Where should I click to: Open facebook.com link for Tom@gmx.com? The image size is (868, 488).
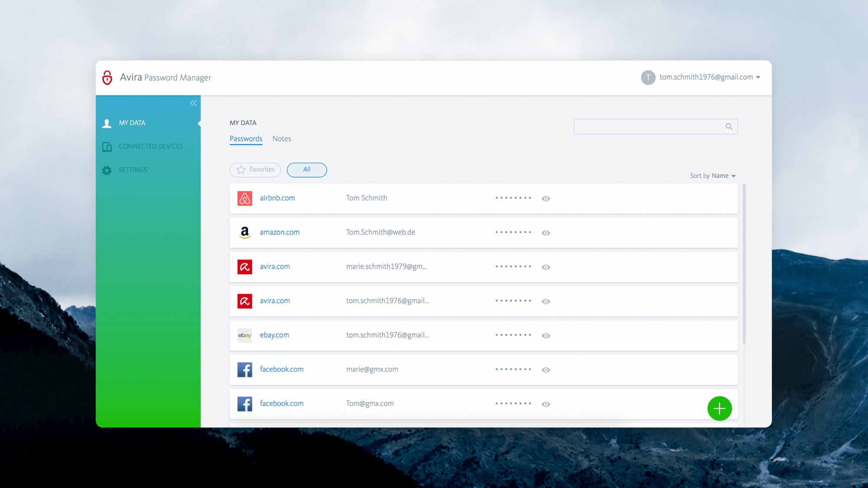click(x=282, y=403)
